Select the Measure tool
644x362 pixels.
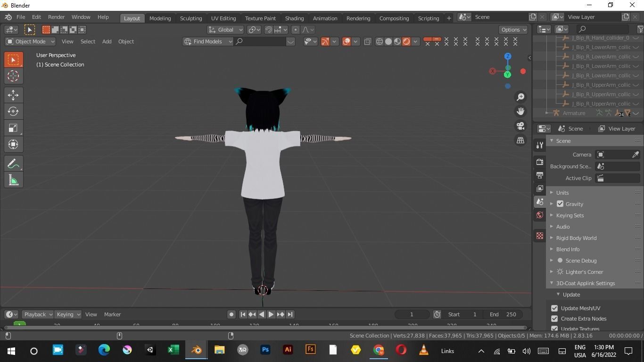click(13, 180)
